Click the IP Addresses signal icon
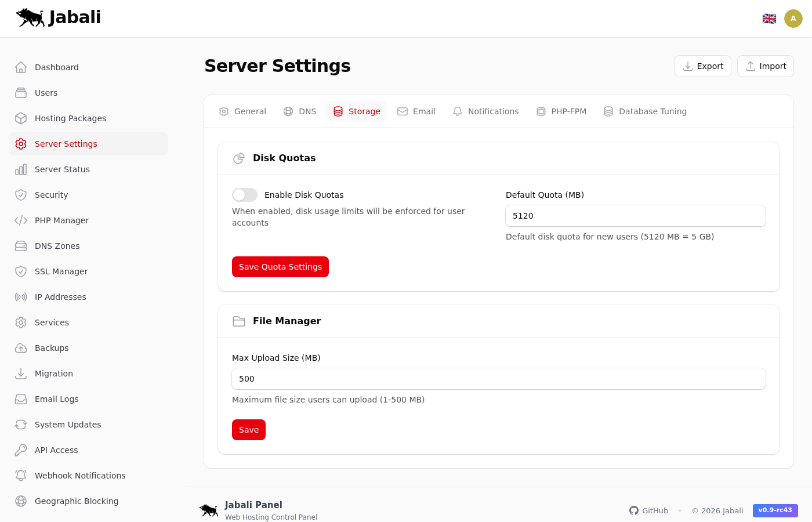Image resolution: width=812 pixels, height=522 pixels. pos(21,297)
